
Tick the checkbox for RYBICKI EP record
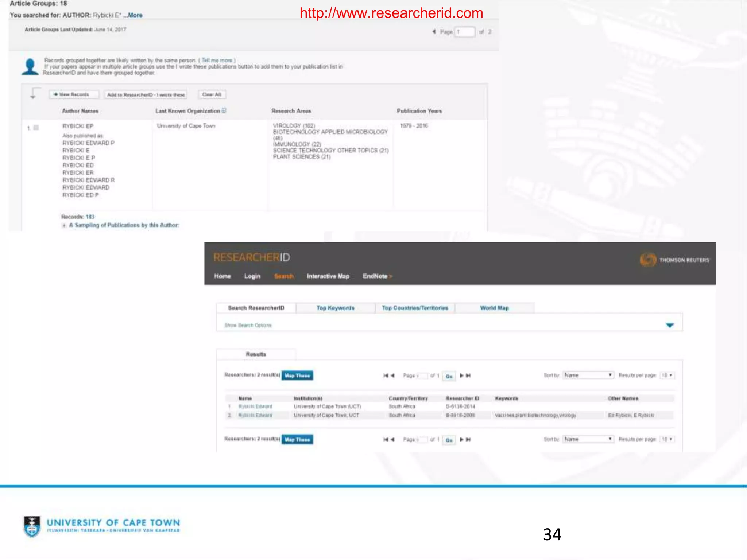(x=36, y=128)
